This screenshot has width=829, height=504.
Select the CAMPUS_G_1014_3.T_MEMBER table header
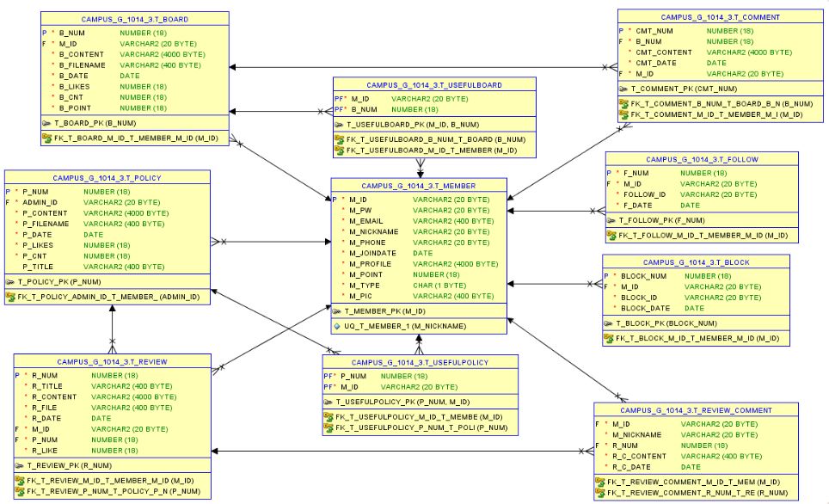click(419, 185)
